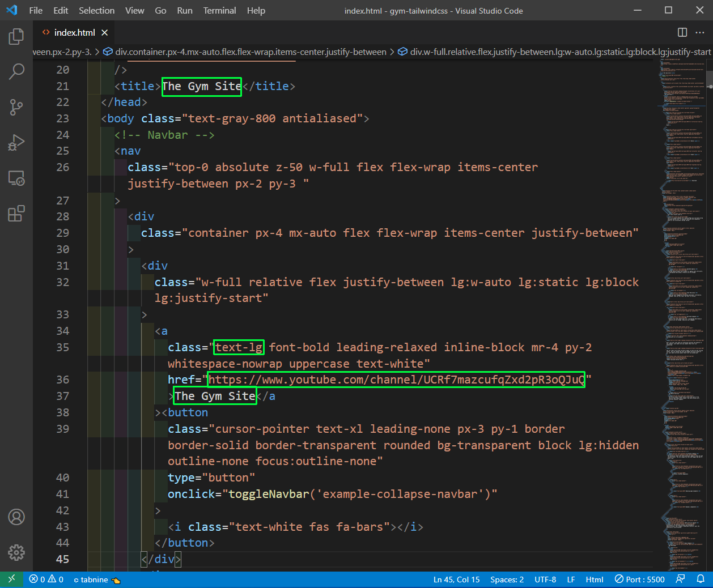Open the File menu
The height and width of the screenshot is (588, 713).
[x=36, y=10]
